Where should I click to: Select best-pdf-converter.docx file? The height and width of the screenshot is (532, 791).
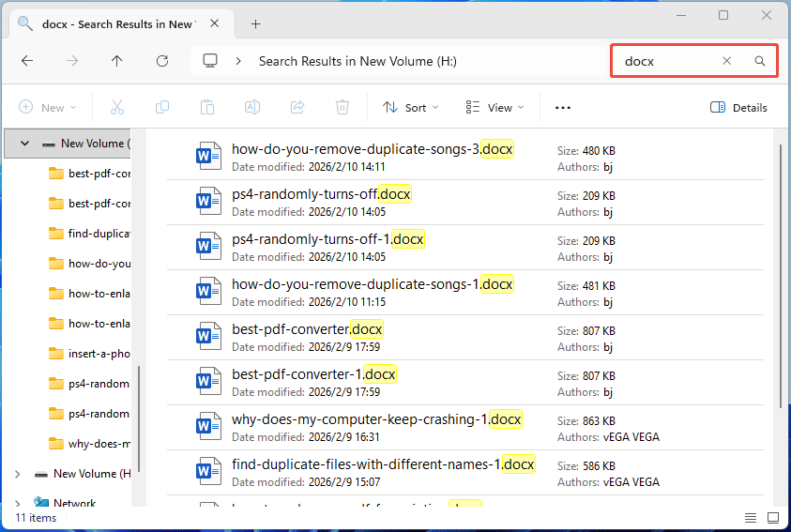click(x=465, y=338)
